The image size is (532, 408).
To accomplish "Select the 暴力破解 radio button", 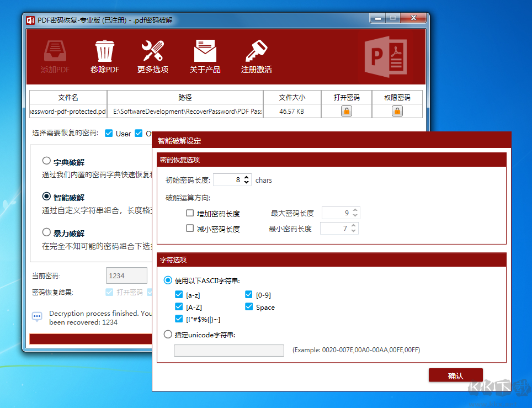I will 46,232.
